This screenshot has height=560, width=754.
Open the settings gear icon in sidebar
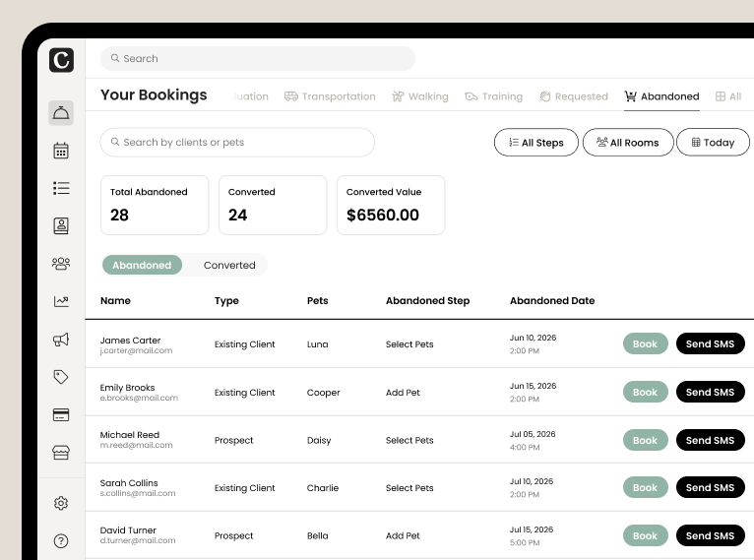pos(61,503)
